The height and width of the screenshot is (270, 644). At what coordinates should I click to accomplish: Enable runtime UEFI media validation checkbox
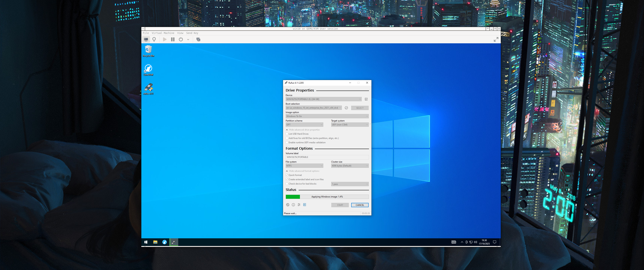click(x=287, y=142)
